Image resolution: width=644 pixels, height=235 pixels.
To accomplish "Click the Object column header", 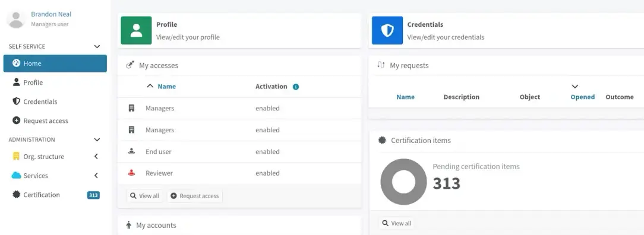I will pyautogui.click(x=530, y=97).
